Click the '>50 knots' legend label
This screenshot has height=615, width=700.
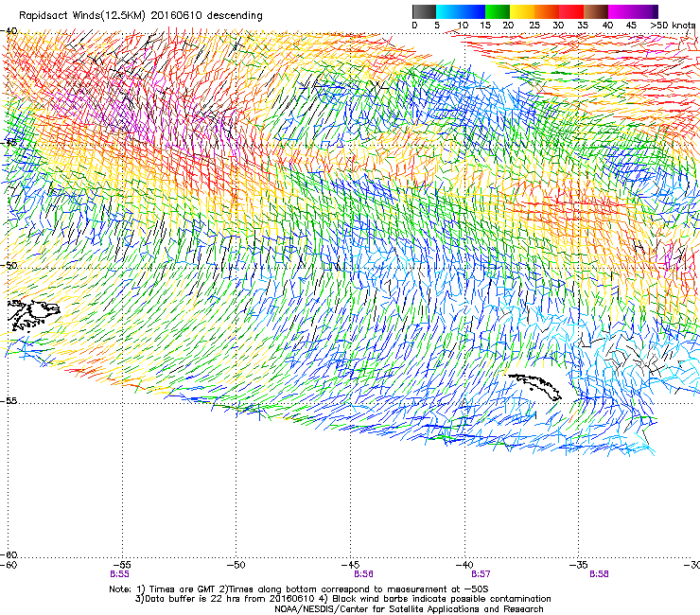[x=673, y=26]
